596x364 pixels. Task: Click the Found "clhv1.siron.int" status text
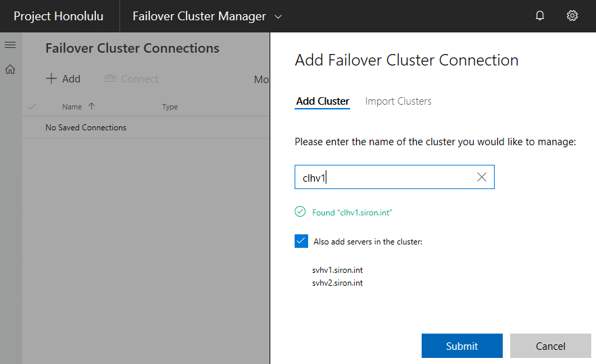pyautogui.click(x=352, y=213)
